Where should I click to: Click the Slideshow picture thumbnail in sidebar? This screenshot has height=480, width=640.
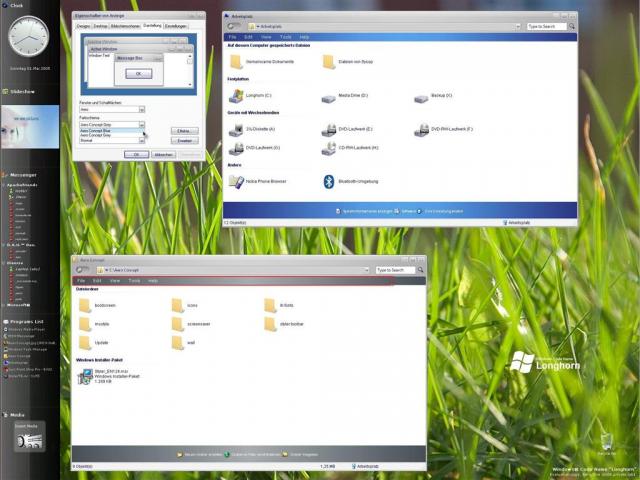pyautogui.click(x=30, y=127)
